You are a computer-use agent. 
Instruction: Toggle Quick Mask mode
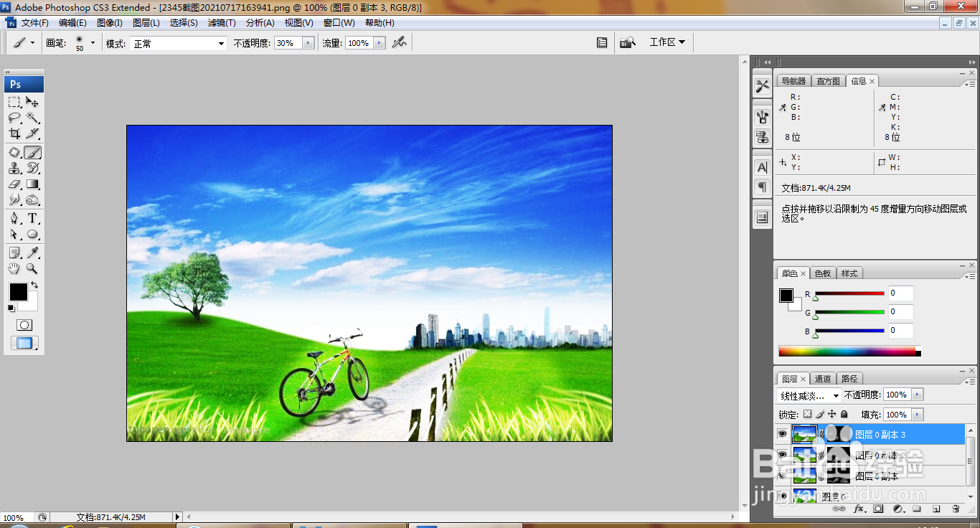click(24, 325)
